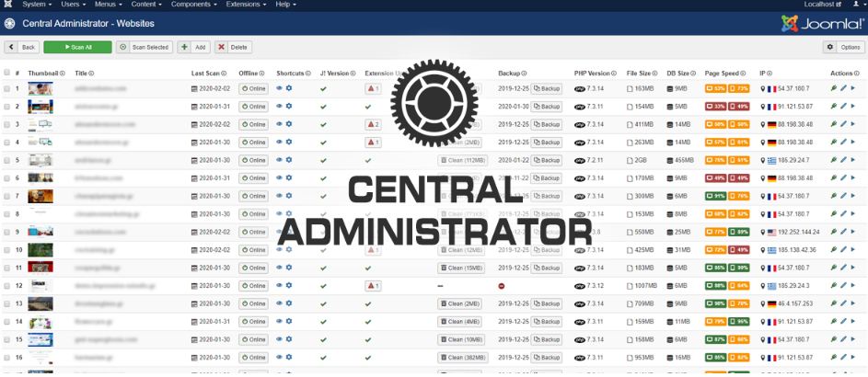The height and width of the screenshot is (377, 868).
Task: Expand the Components menu
Action: pos(193,5)
